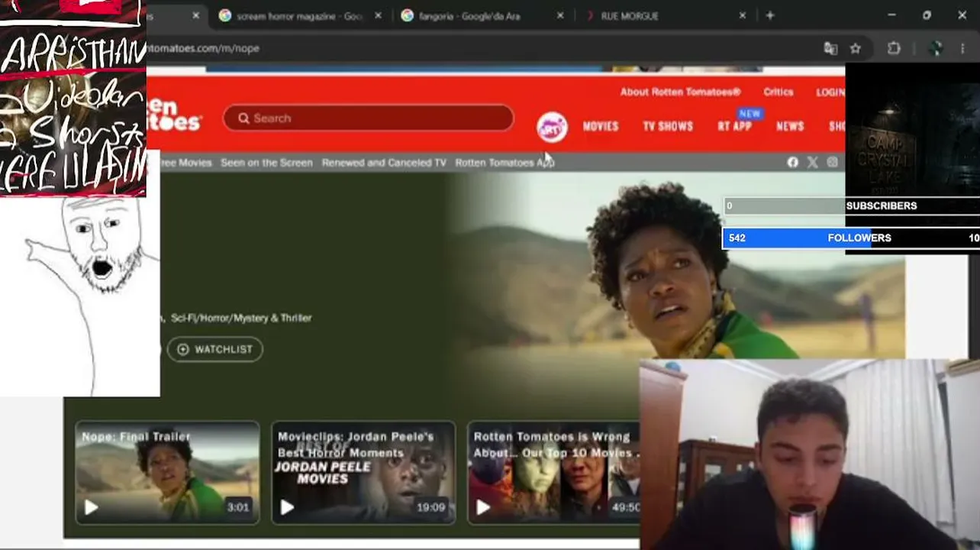The width and height of the screenshot is (980, 550).
Task: Click the pointing cartoon character drawing
Action: coord(80,296)
